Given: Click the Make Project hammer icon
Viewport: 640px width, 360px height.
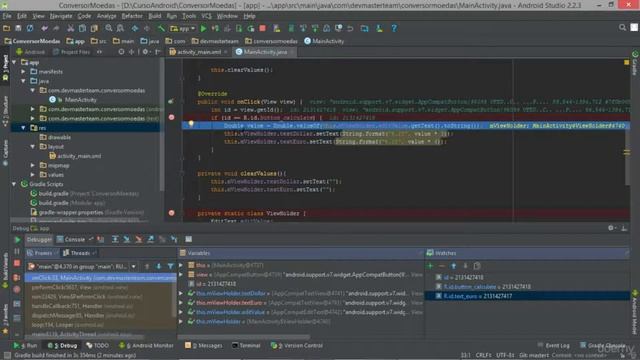Looking at the screenshot, I should [x=161, y=28].
